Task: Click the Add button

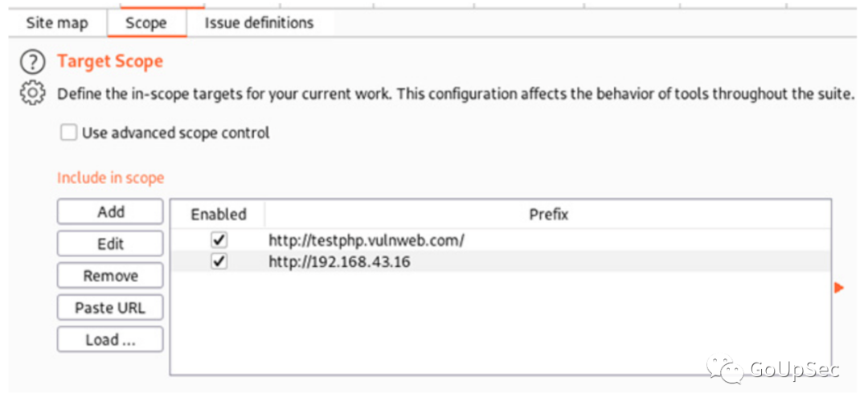Action: click(110, 211)
